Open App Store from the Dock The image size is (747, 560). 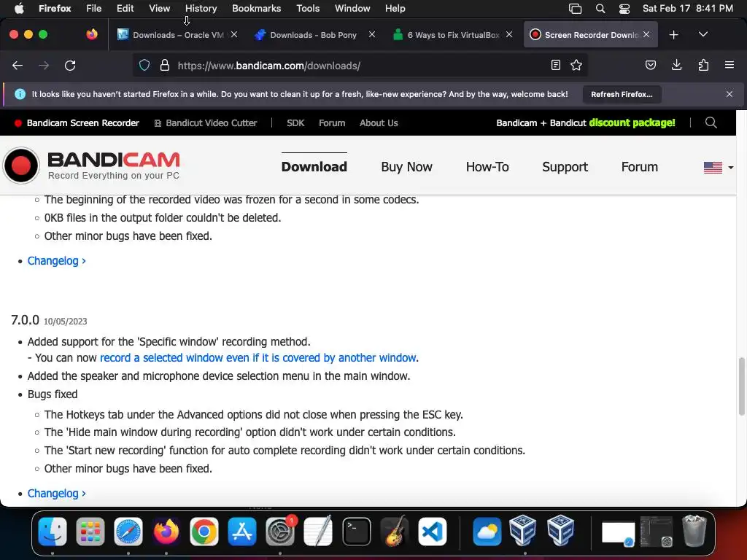pos(242,532)
